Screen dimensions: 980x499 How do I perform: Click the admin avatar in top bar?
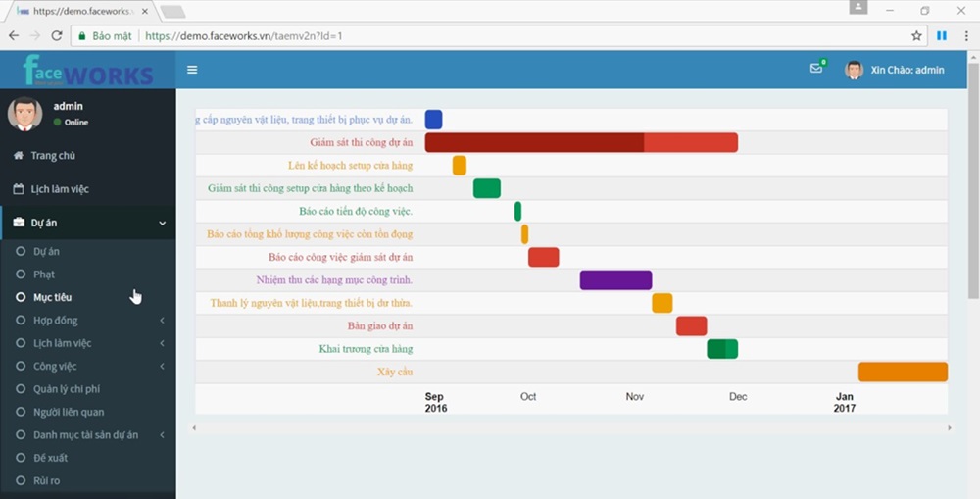pos(854,70)
